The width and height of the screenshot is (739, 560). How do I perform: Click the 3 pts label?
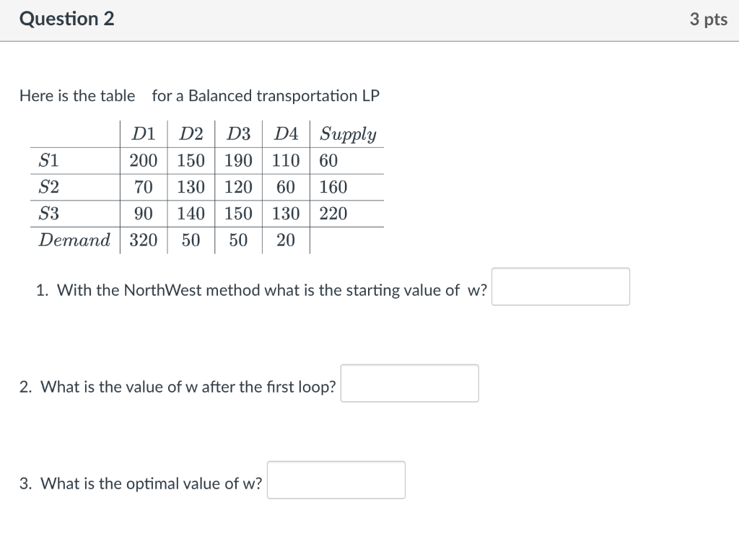point(709,19)
